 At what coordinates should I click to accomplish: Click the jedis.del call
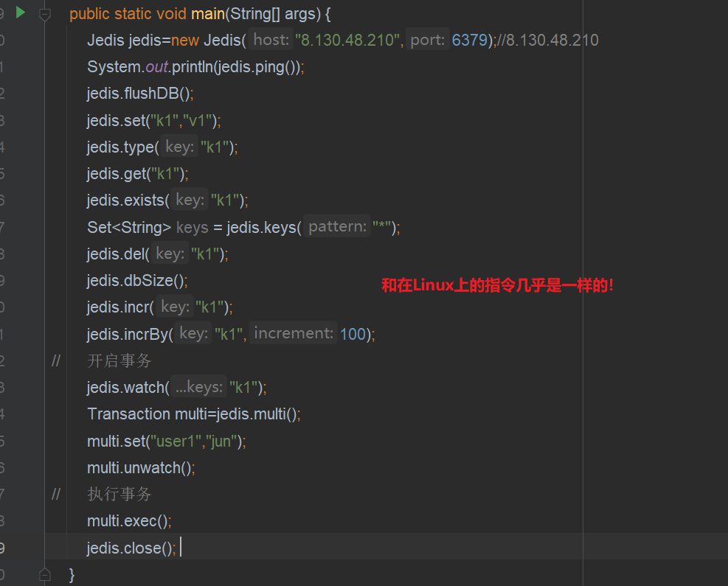coord(157,254)
